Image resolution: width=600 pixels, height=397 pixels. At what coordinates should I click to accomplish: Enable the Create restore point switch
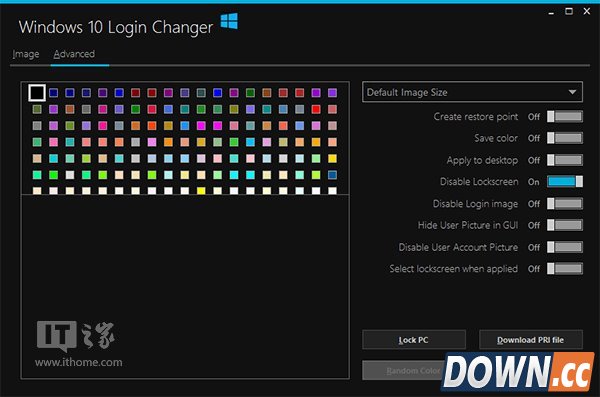click(x=564, y=116)
